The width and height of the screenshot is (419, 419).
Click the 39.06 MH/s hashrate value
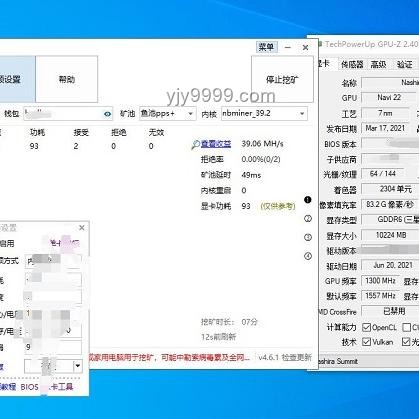click(262, 144)
